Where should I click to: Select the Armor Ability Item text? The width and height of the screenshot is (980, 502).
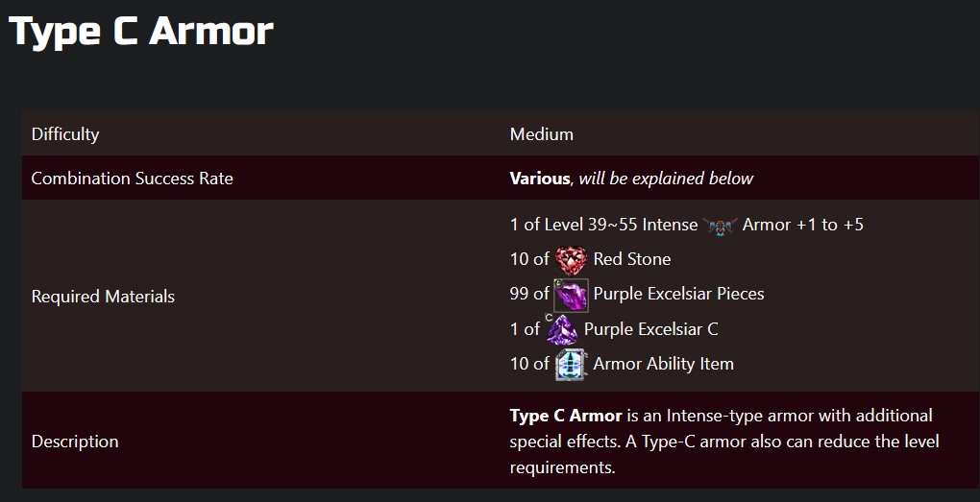coord(663,364)
